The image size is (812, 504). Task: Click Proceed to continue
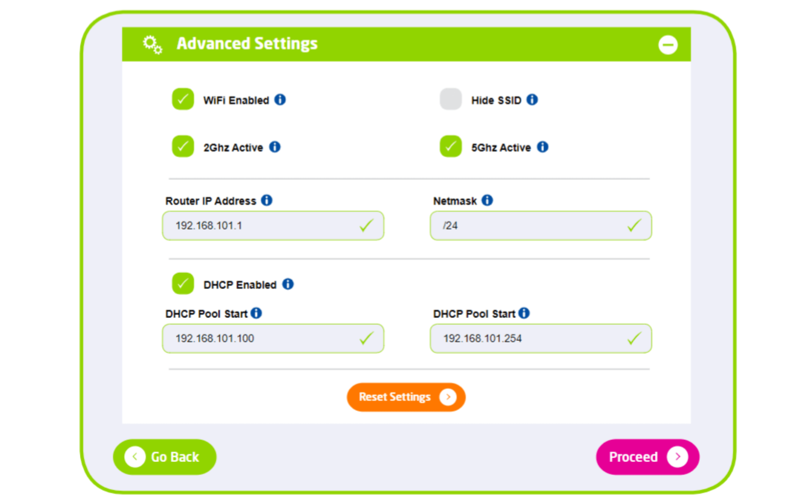point(648,457)
